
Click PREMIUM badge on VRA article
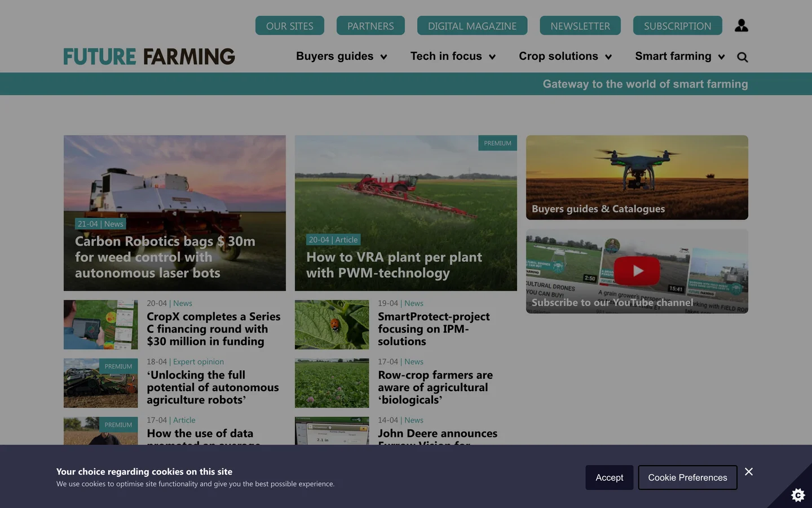[x=498, y=143]
